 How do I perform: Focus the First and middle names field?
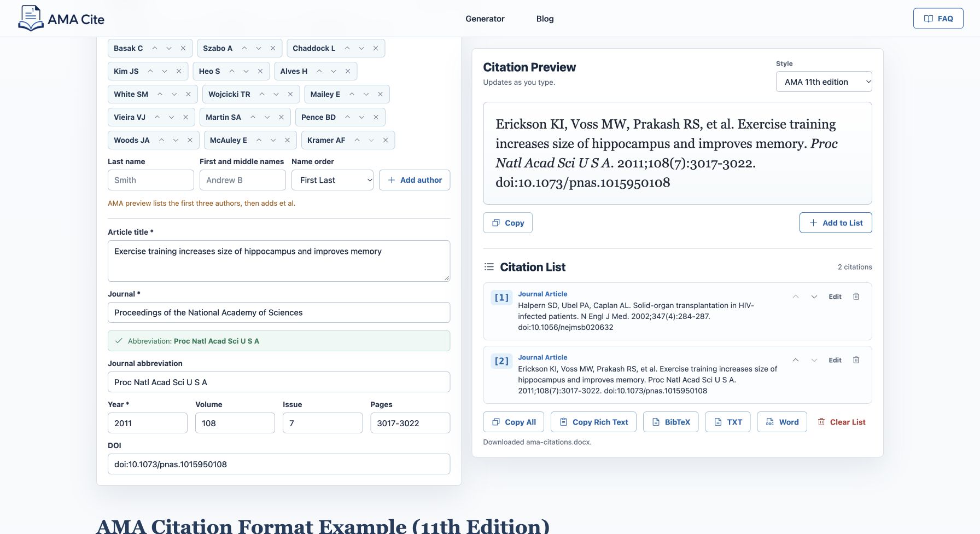click(243, 180)
